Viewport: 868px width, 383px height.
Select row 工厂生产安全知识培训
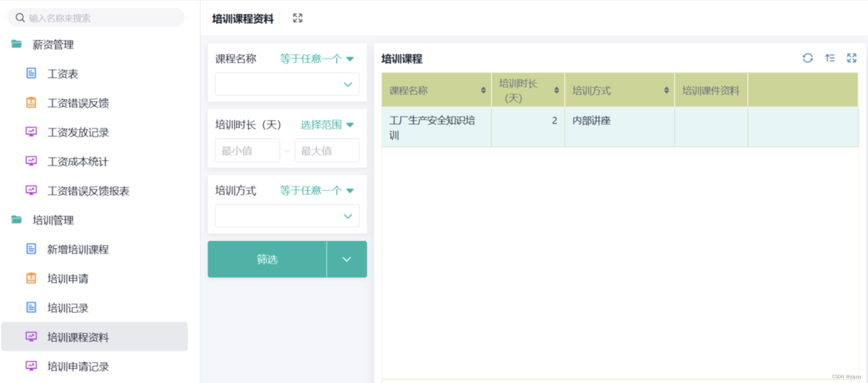click(x=620, y=127)
